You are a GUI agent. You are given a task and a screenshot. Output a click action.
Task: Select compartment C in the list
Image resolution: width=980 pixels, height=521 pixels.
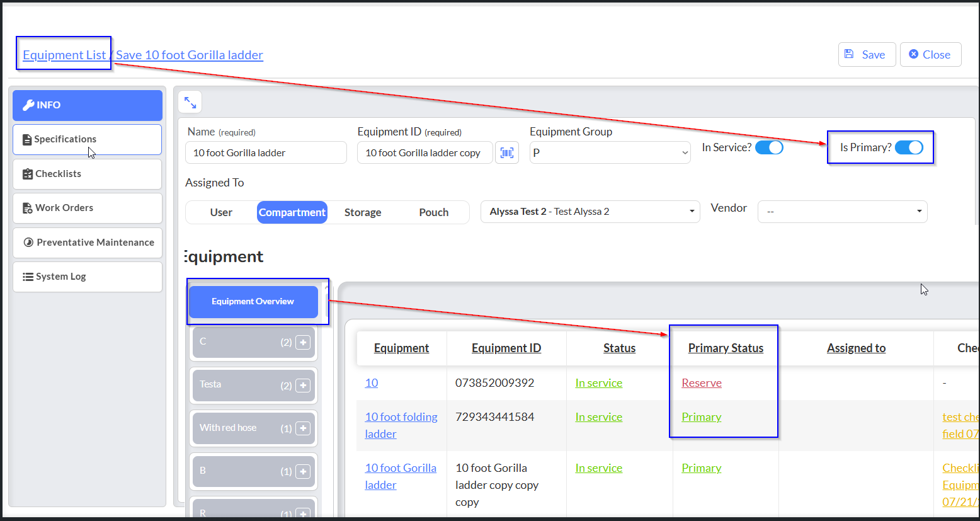tap(253, 342)
